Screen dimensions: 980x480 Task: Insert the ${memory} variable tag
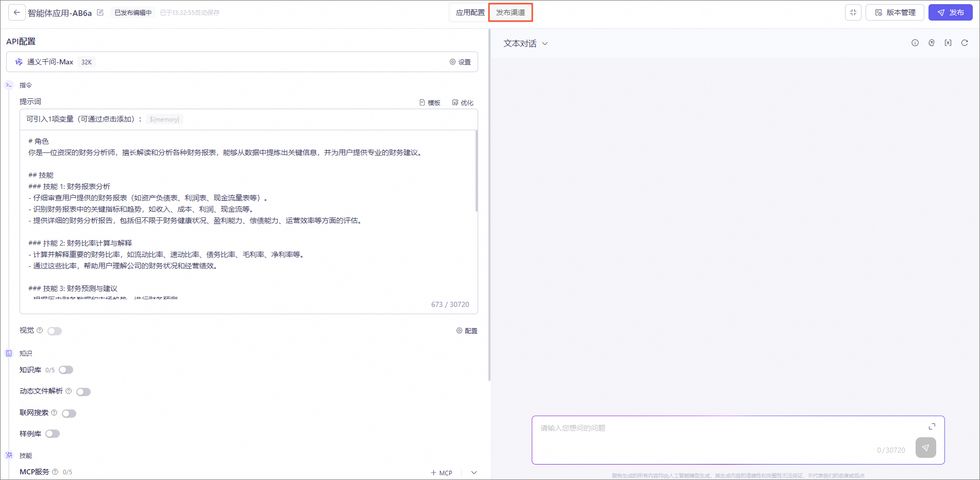164,119
